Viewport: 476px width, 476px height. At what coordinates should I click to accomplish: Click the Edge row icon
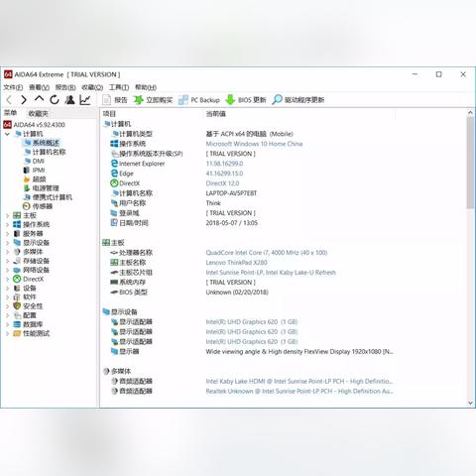click(114, 174)
